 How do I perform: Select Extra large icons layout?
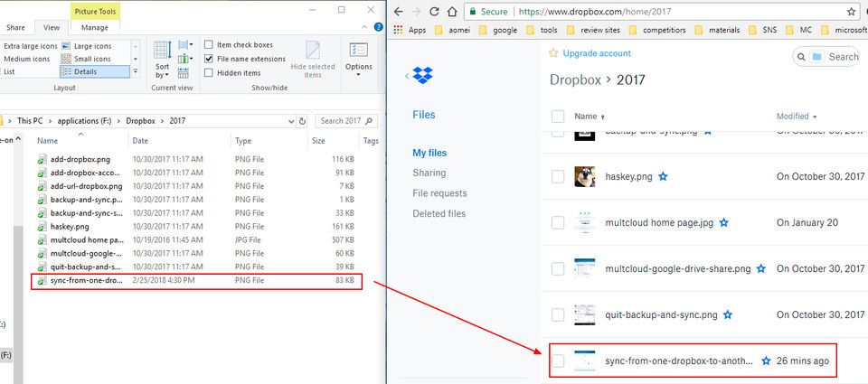(29, 46)
